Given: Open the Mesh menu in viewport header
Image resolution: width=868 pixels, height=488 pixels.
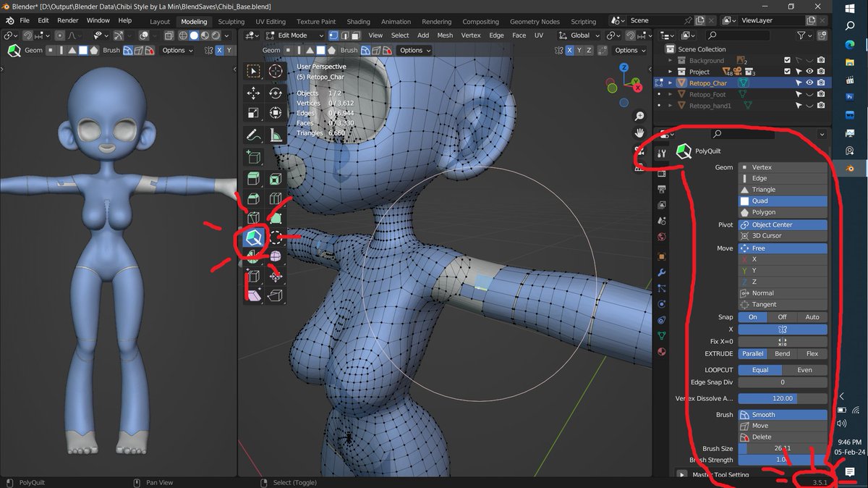Looking at the screenshot, I should [x=445, y=35].
